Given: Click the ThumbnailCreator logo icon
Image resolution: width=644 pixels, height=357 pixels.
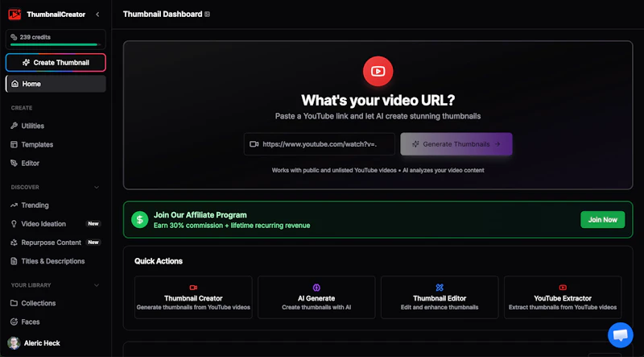Looking at the screenshot, I should tap(14, 15).
